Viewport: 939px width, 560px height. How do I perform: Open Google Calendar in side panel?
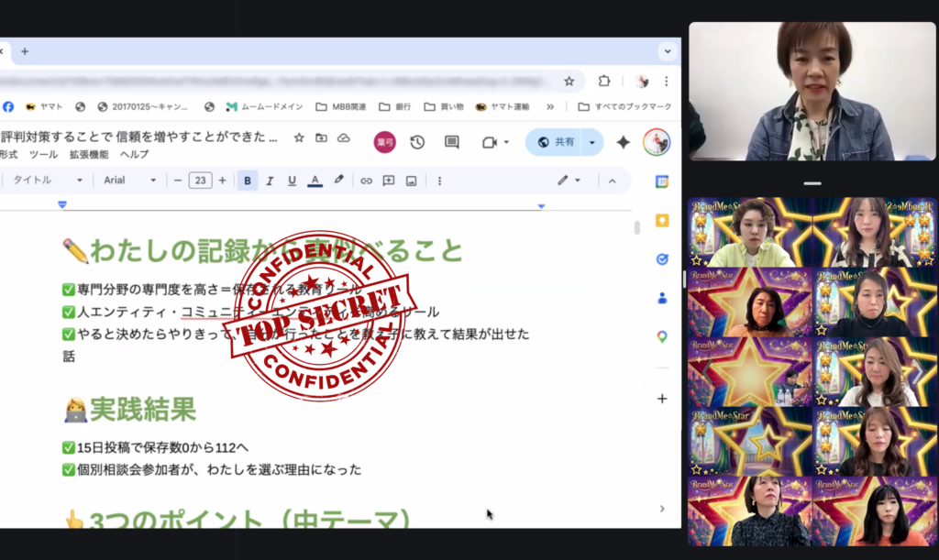[x=662, y=181]
